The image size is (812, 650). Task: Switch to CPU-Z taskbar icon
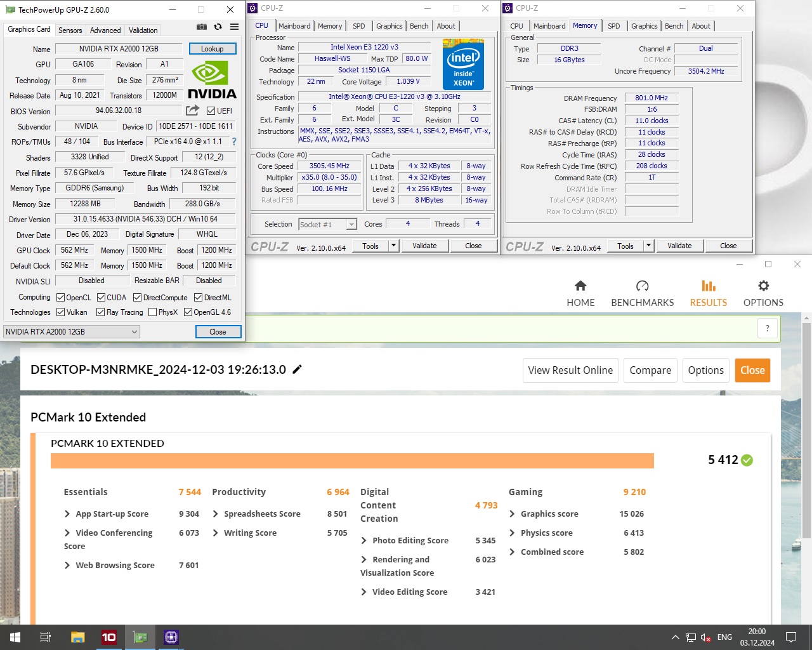[171, 637]
